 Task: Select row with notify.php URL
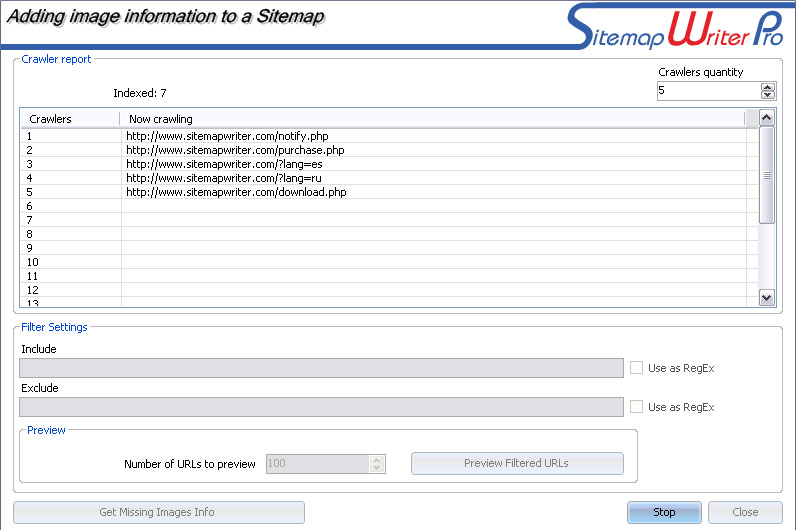389,136
